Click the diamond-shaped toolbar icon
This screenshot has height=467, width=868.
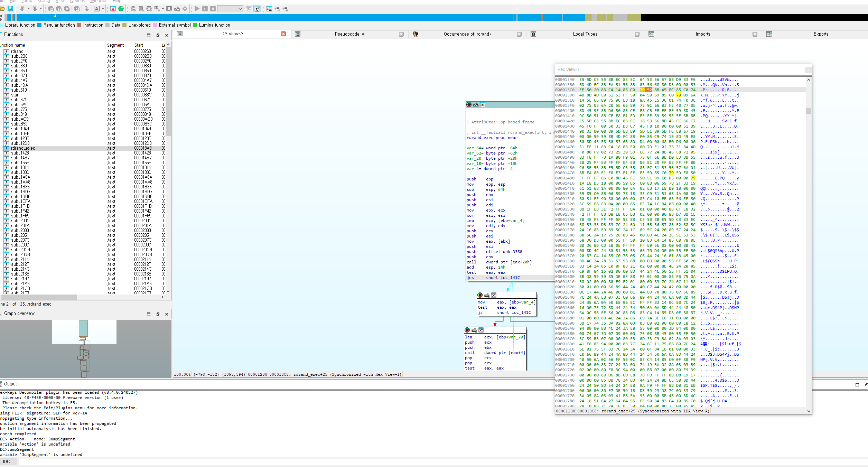(185, 9)
